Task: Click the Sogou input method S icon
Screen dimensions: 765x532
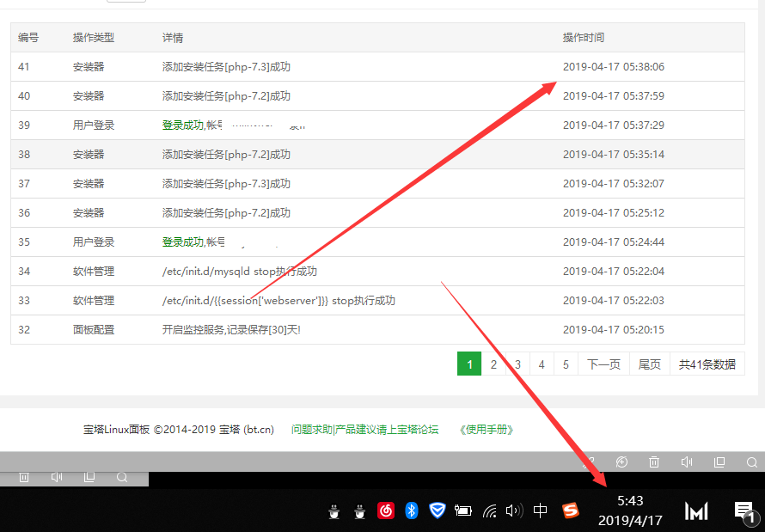Action: point(571,511)
